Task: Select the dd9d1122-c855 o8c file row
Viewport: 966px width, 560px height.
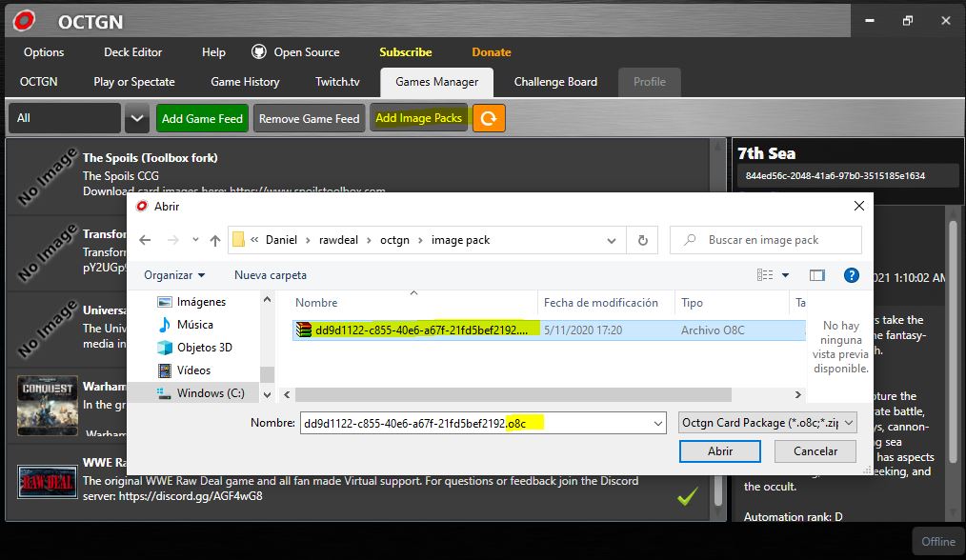Action: pyautogui.click(x=549, y=330)
